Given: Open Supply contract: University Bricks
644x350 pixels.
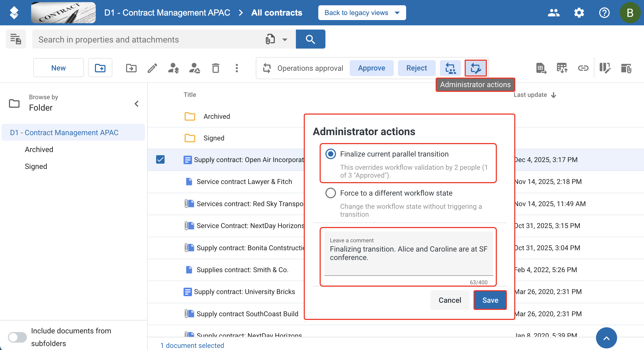Looking at the screenshot, I should [244, 292].
